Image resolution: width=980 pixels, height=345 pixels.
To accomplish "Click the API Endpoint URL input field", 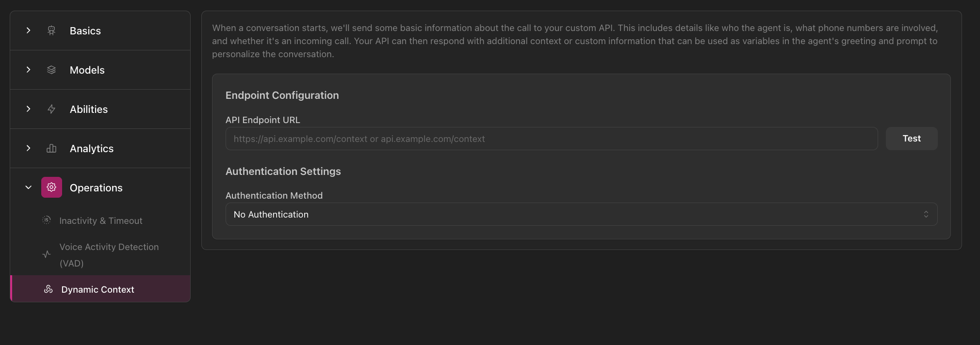I will click(551, 138).
